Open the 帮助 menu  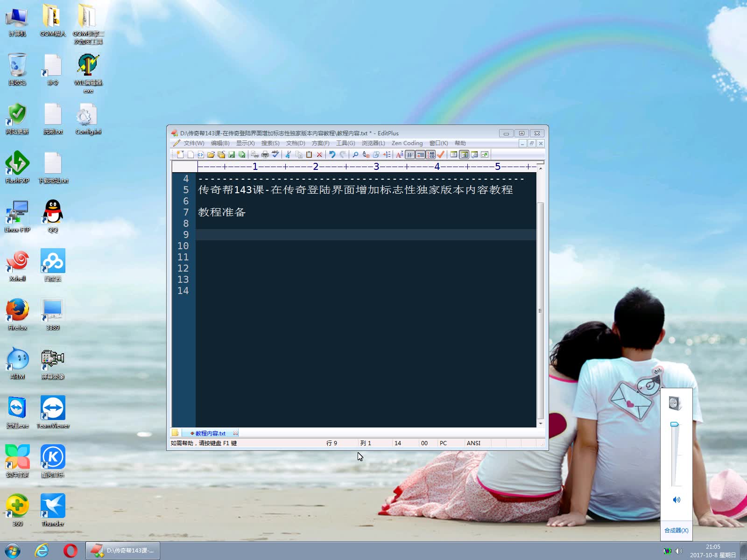[460, 143]
